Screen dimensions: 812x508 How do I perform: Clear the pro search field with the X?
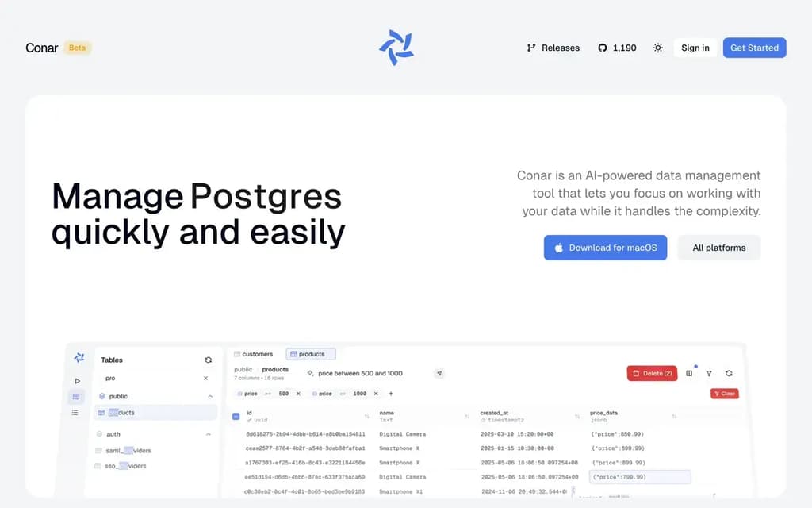click(206, 379)
